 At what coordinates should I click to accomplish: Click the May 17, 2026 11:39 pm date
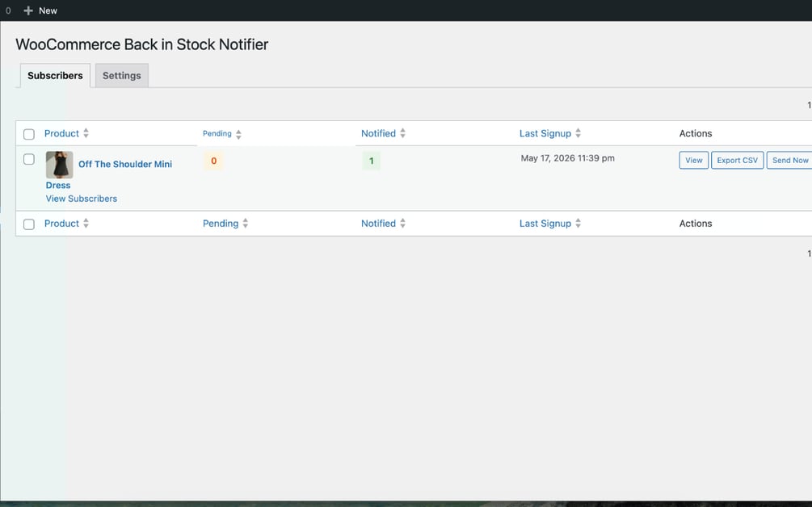click(567, 158)
